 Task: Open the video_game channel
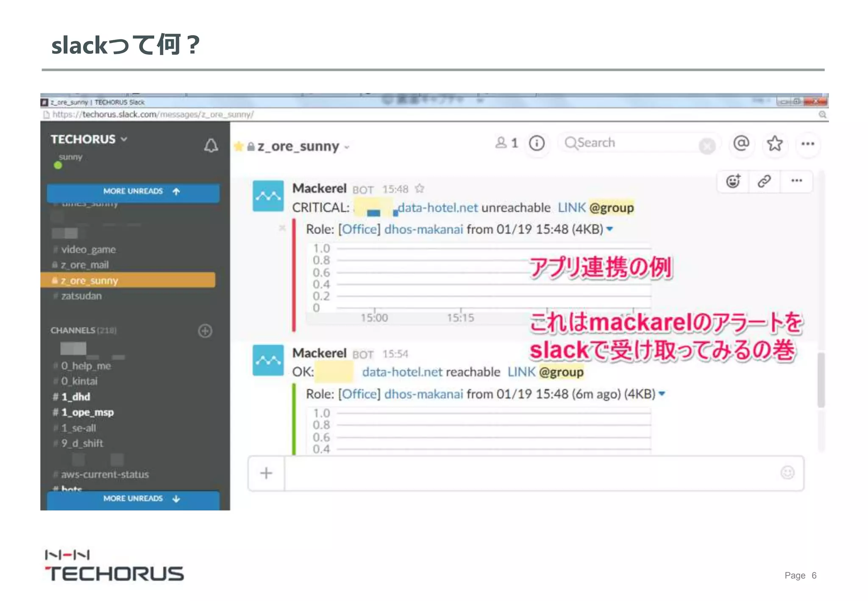pyautogui.click(x=88, y=250)
